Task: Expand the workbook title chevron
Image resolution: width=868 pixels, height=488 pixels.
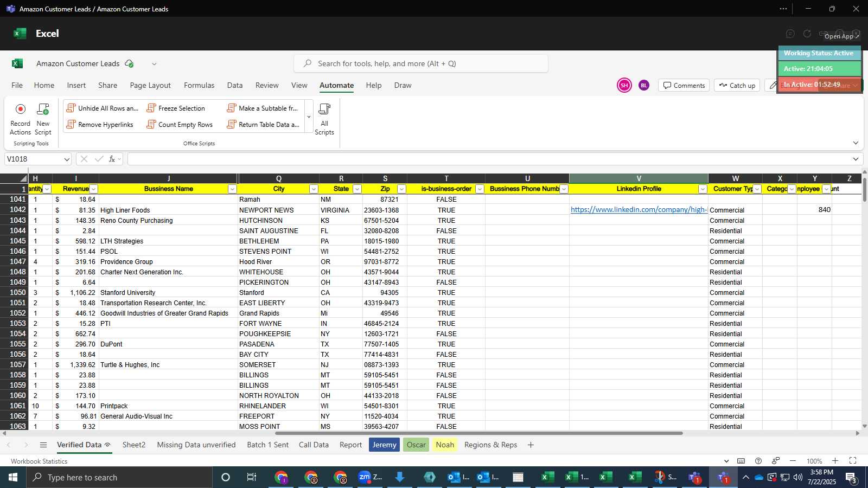Action: coord(154,64)
